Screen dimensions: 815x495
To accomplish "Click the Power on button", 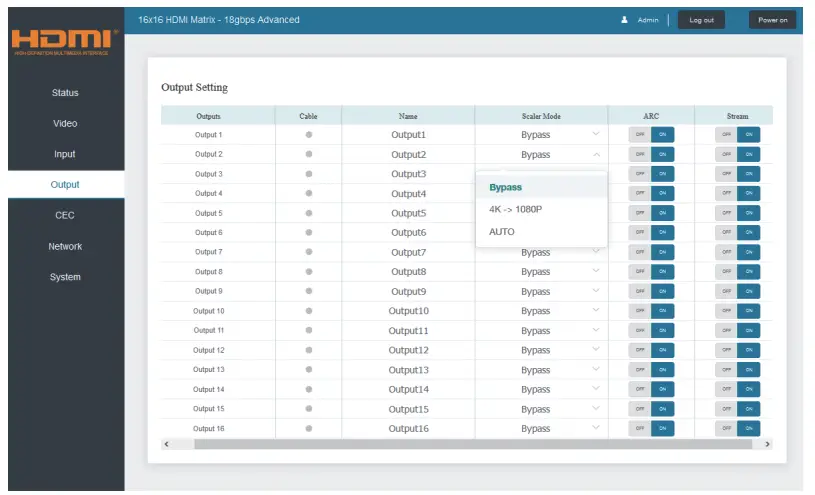I will (772, 20).
